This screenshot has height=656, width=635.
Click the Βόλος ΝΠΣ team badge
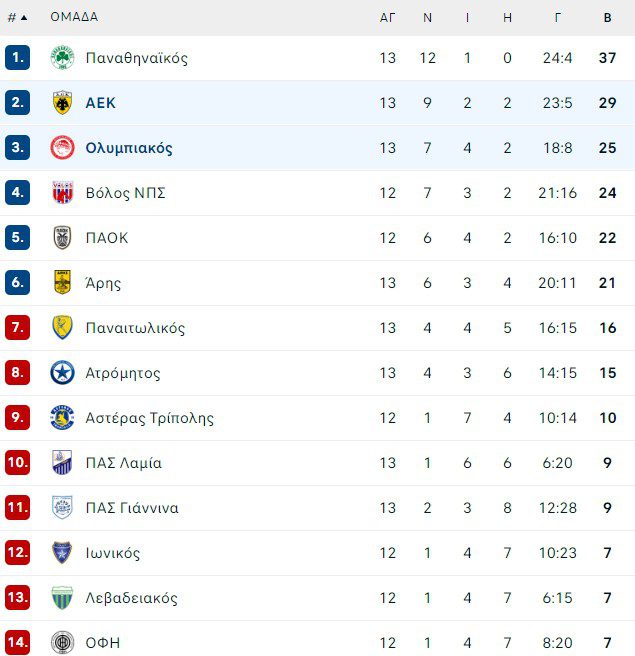[x=62, y=193]
